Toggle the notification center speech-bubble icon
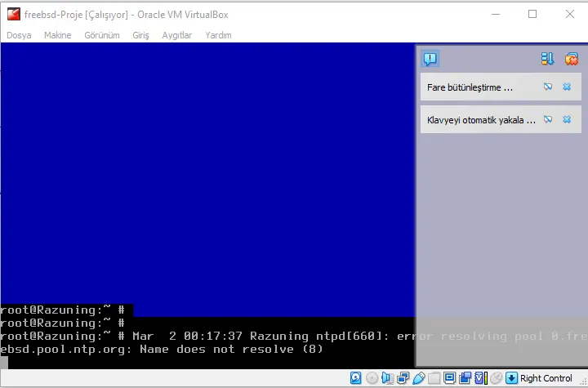588x388 pixels. [430, 59]
